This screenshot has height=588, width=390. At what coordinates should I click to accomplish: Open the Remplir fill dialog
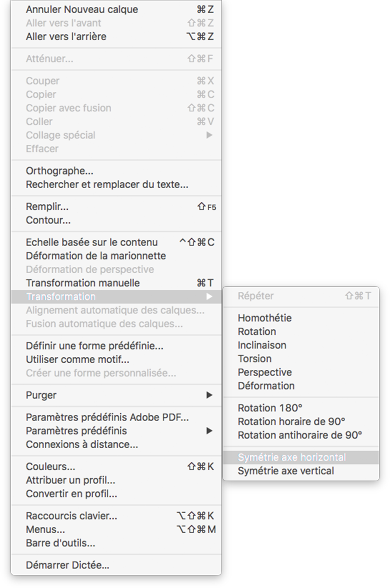pos(47,207)
